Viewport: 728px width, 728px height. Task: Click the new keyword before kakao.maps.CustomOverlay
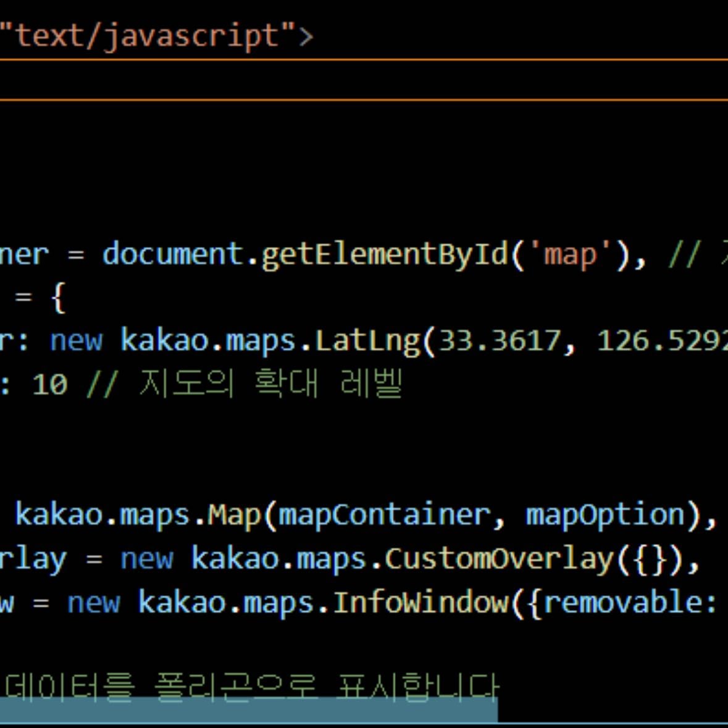(147, 559)
